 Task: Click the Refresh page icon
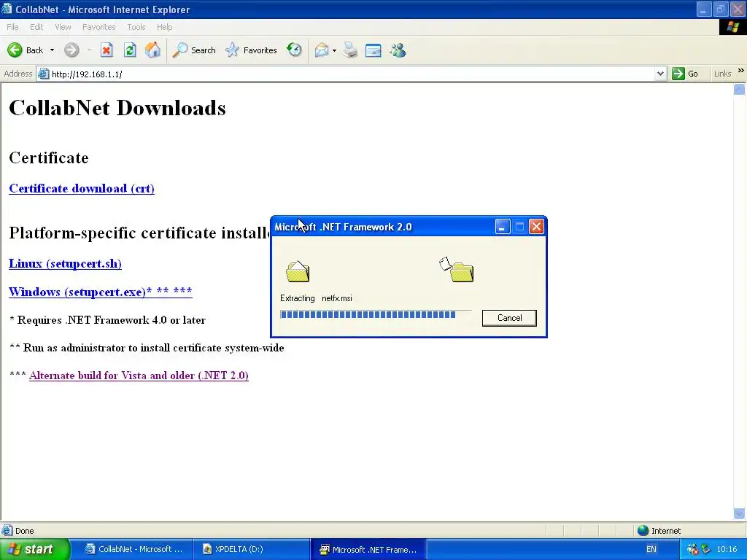[130, 50]
